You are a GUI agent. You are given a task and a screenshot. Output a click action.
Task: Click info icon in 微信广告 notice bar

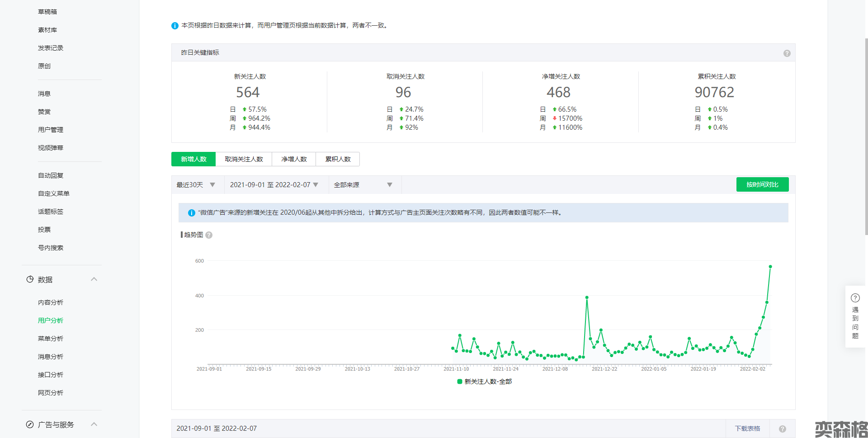(x=191, y=213)
